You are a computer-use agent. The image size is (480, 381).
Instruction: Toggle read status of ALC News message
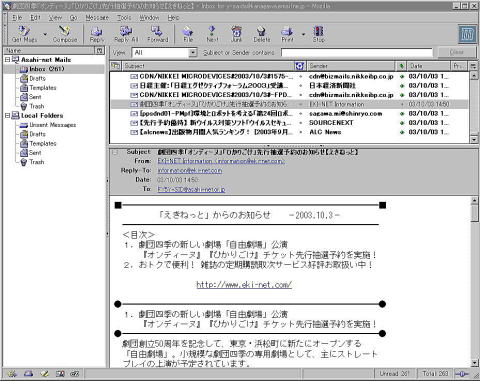[x=402, y=132]
